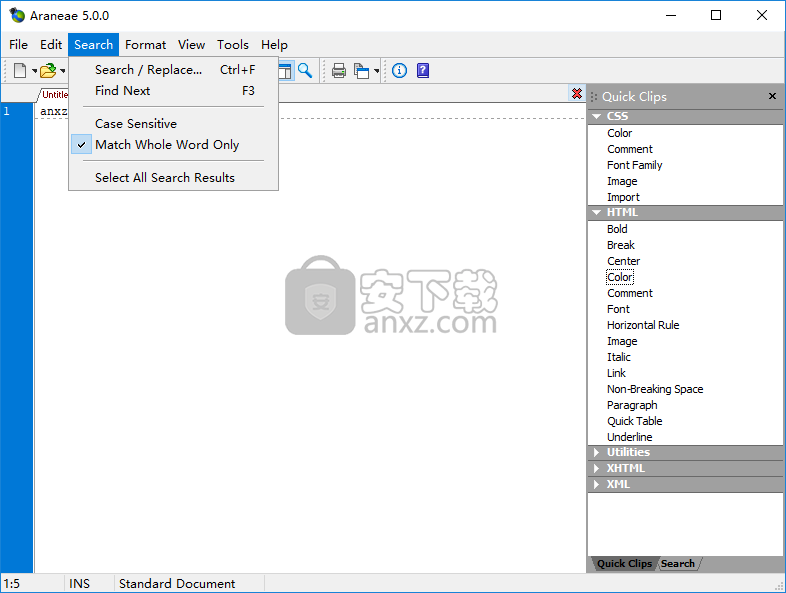Open the Format menu

(145, 45)
